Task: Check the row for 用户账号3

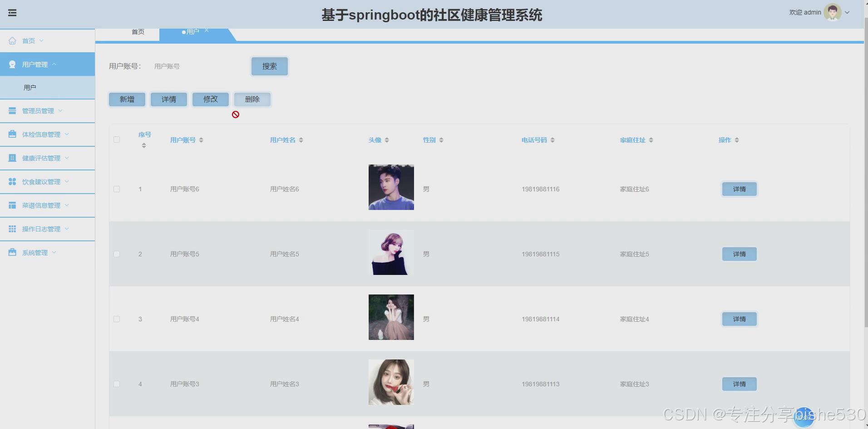Action: 117,384
